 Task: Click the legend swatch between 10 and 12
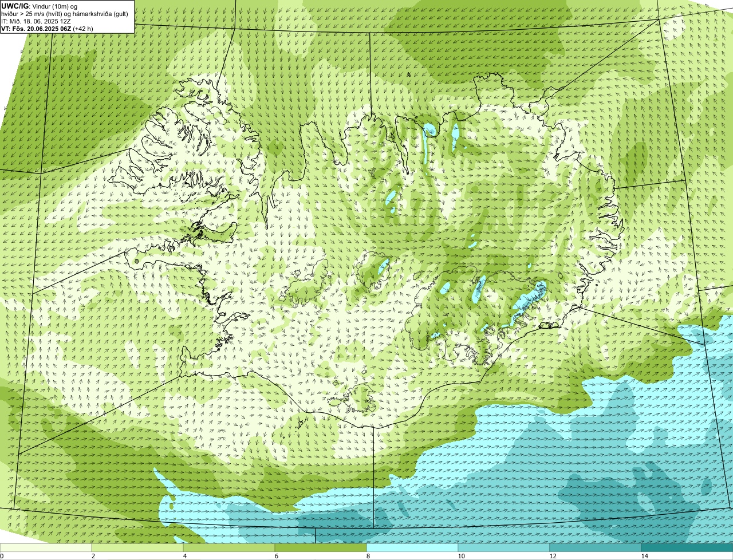[504, 548]
